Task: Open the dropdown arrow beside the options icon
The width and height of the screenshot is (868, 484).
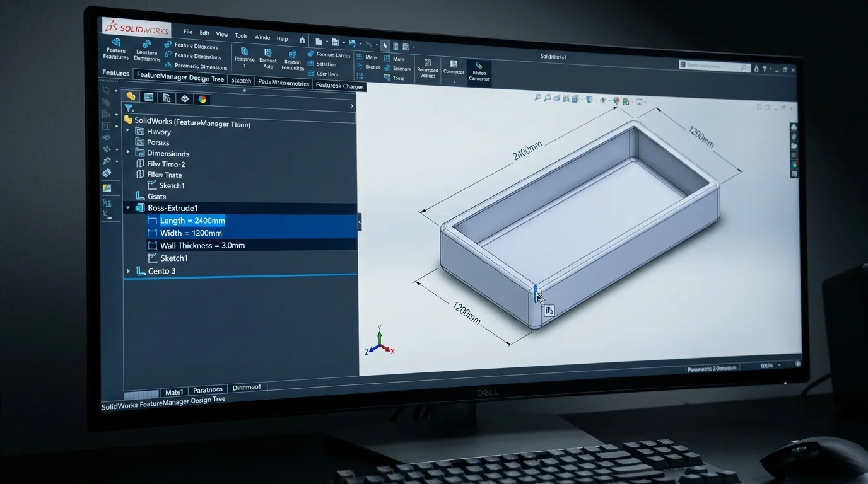Action: point(414,47)
